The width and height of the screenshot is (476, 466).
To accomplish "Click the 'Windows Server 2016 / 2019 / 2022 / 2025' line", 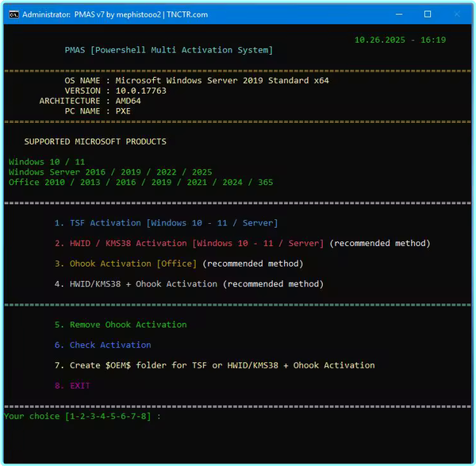I will 110,172.
